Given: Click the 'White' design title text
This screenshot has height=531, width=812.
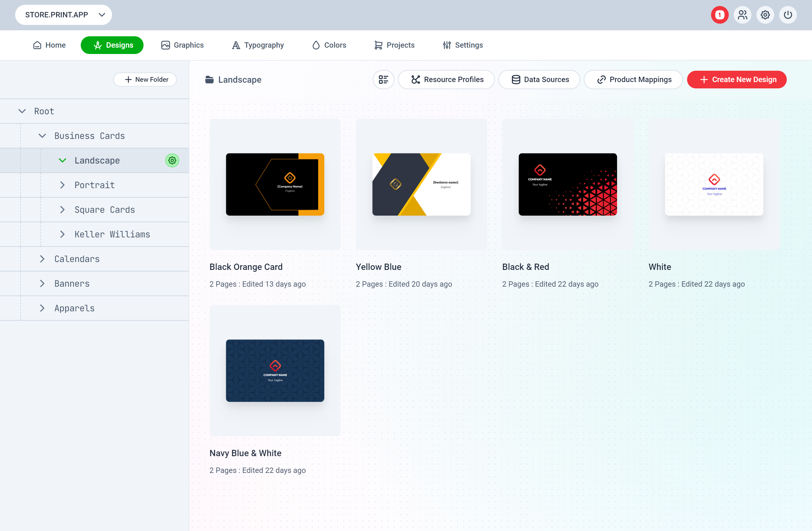Looking at the screenshot, I should click(x=660, y=267).
